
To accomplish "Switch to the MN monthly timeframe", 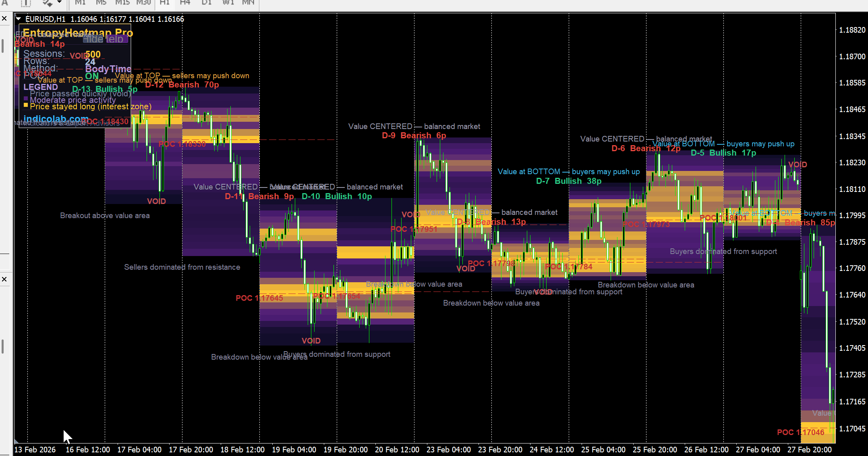I will coord(248,2).
